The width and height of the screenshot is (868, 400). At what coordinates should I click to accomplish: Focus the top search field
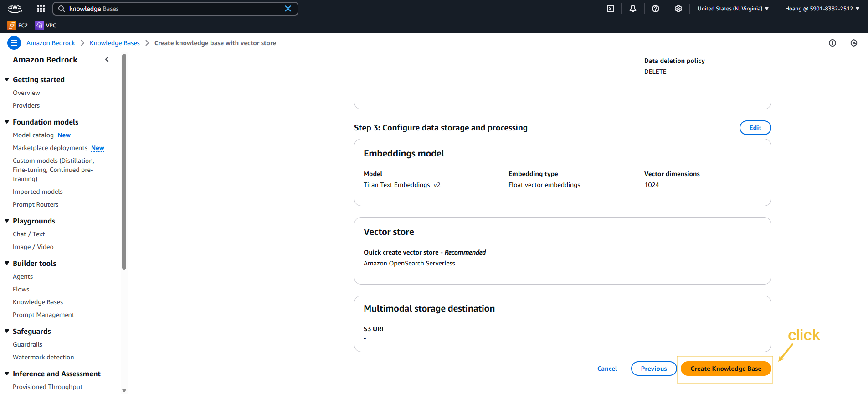pyautogui.click(x=175, y=9)
